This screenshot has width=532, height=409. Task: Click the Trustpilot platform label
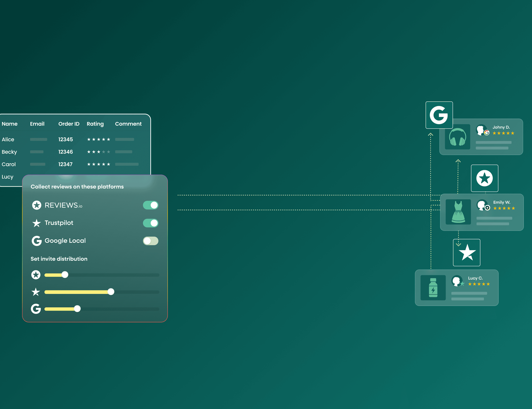(59, 223)
